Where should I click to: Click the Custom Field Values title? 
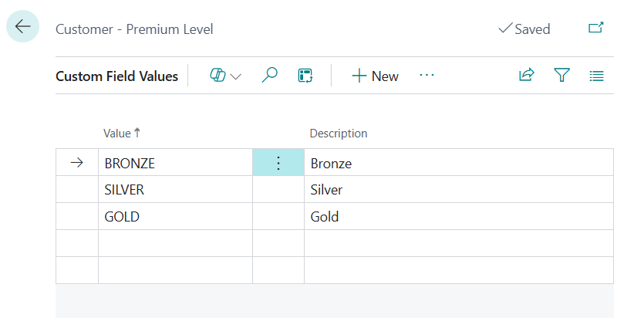coord(116,76)
